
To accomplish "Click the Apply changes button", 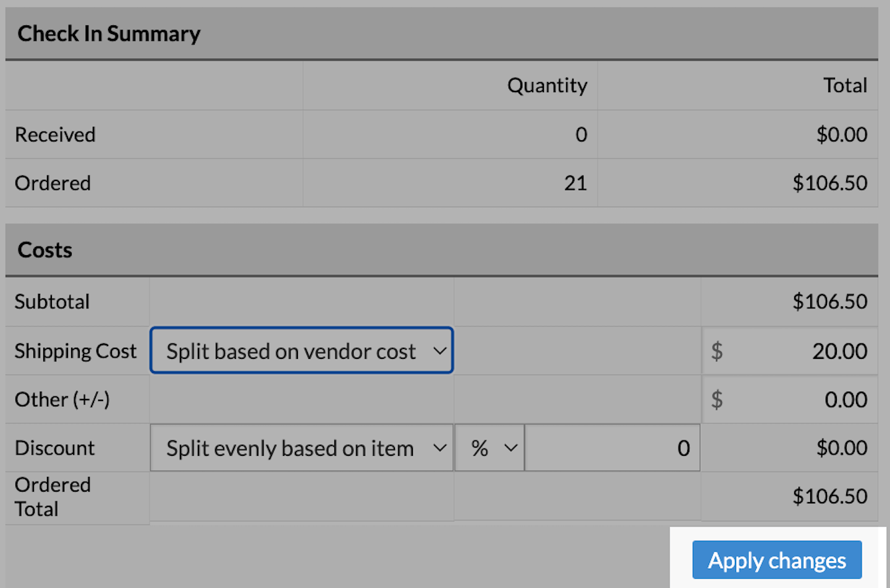I will (777, 560).
